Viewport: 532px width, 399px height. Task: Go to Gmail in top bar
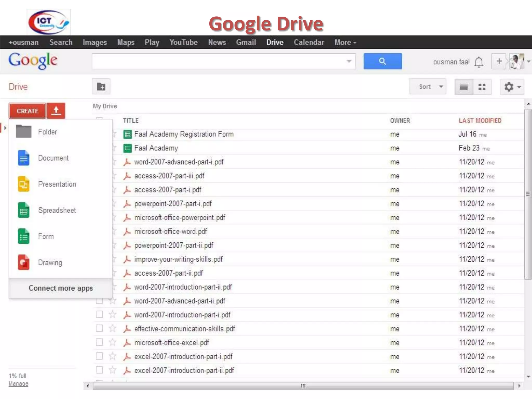(x=246, y=42)
